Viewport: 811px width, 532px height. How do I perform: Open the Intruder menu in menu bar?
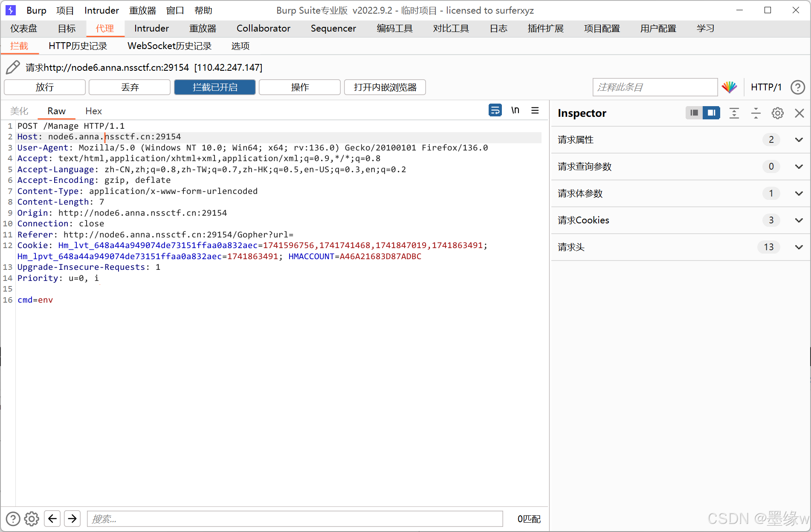101,10
